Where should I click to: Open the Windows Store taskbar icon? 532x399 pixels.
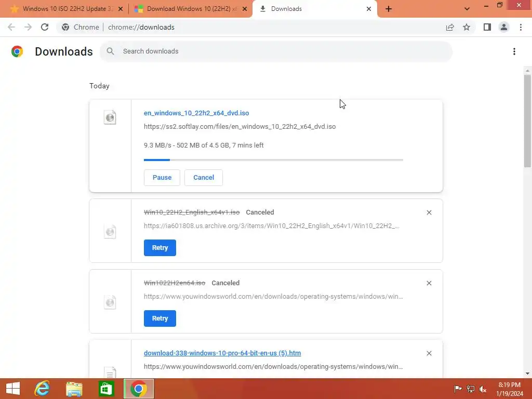tap(106, 389)
